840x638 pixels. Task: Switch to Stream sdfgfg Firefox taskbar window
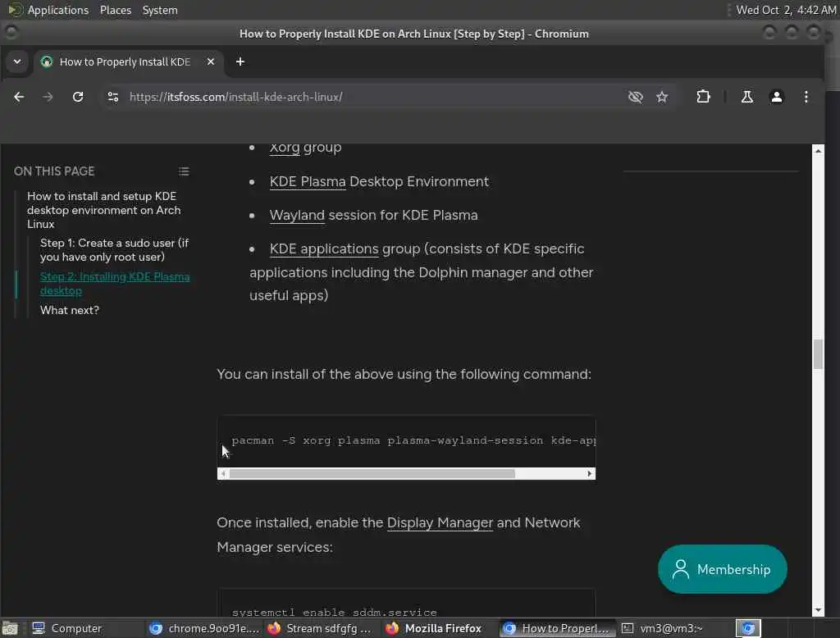(322, 628)
